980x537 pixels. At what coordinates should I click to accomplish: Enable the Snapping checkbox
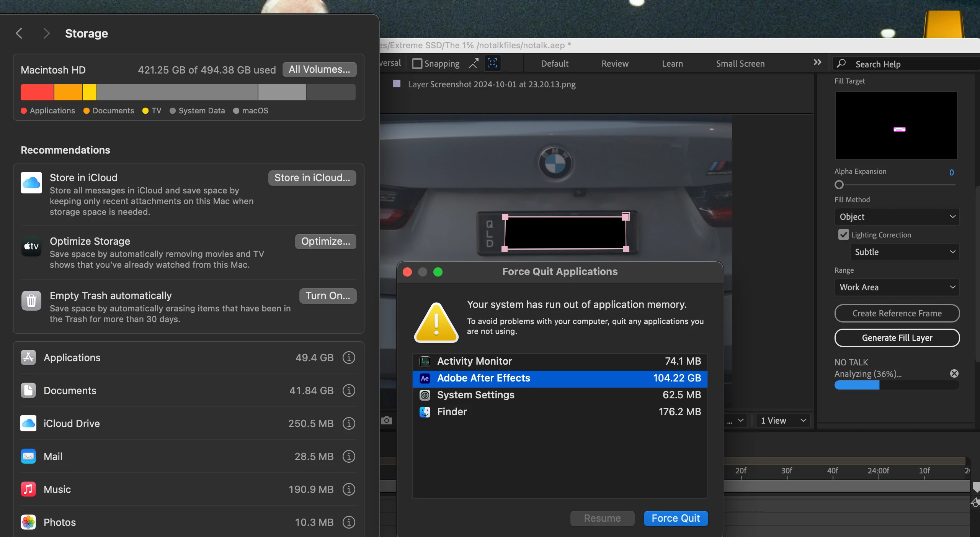[x=417, y=64]
